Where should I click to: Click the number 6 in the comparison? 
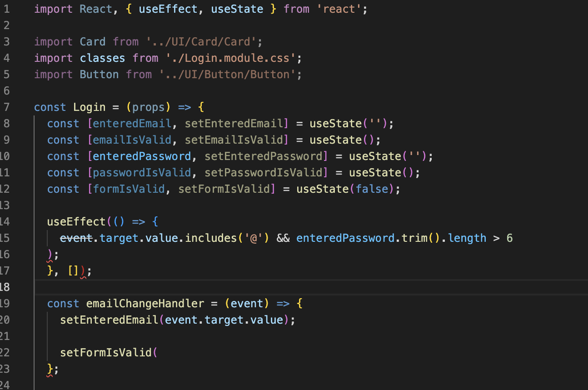click(509, 238)
